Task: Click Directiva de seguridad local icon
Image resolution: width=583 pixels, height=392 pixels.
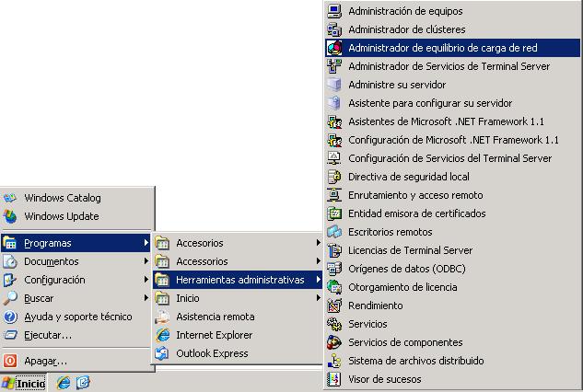Action: (334, 177)
